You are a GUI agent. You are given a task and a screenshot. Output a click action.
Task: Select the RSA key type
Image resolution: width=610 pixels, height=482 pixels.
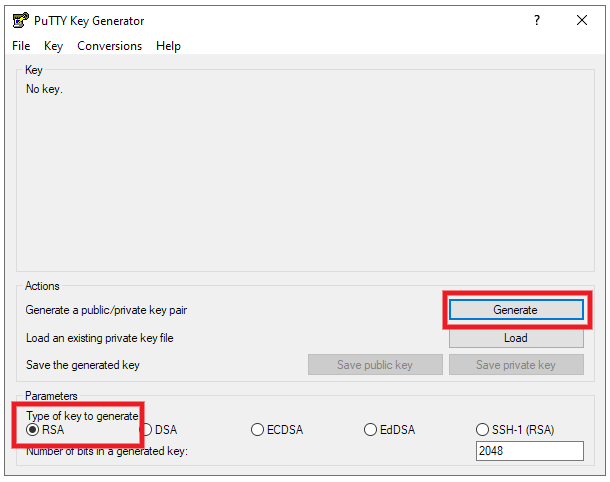pyautogui.click(x=45, y=429)
